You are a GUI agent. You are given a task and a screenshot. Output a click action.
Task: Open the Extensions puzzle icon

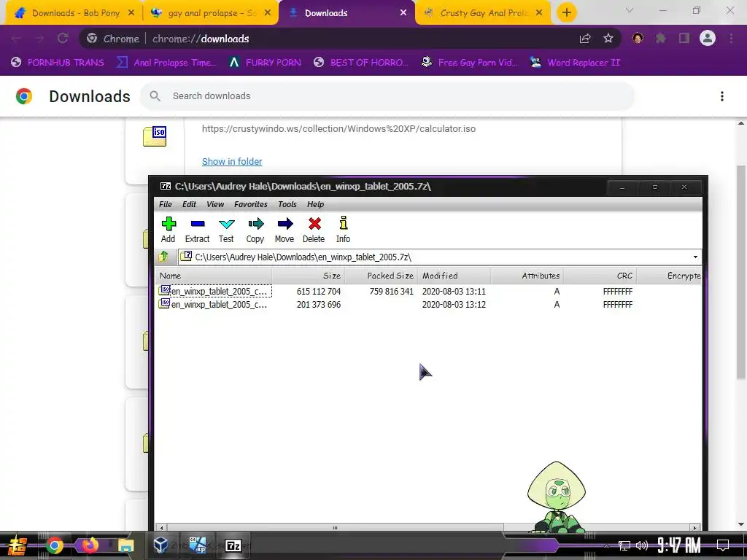coord(661,38)
